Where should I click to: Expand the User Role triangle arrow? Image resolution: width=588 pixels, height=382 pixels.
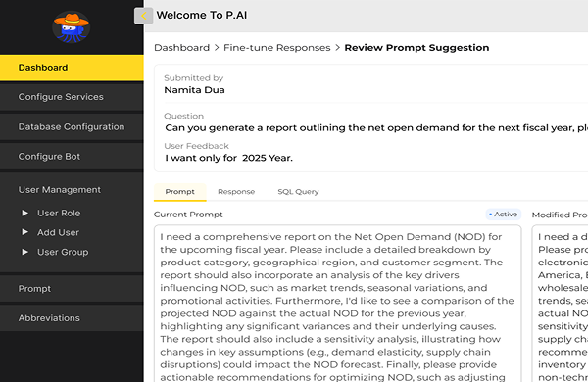pyautogui.click(x=24, y=213)
